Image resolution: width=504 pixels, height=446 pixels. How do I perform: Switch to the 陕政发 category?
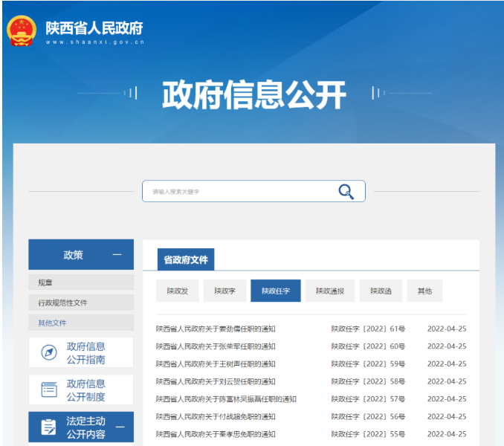178,291
